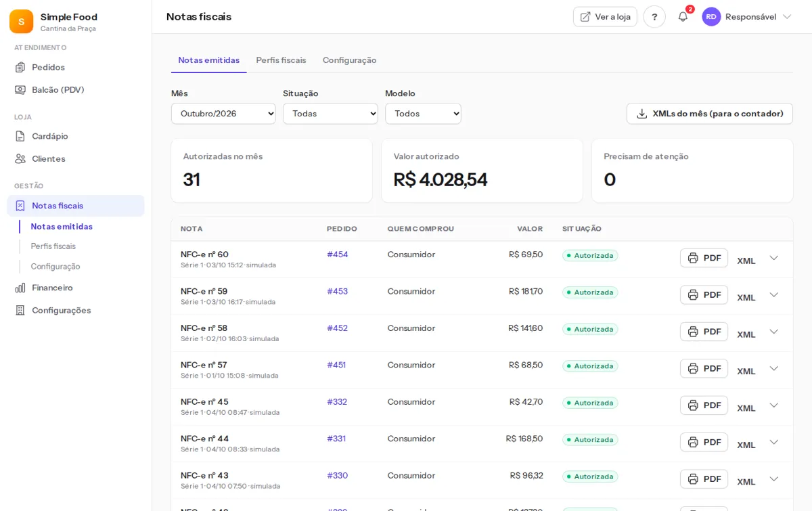The height and width of the screenshot is (511, 812).
Task: Download XML for NFC-e nº 43
Action: point(746,482)
